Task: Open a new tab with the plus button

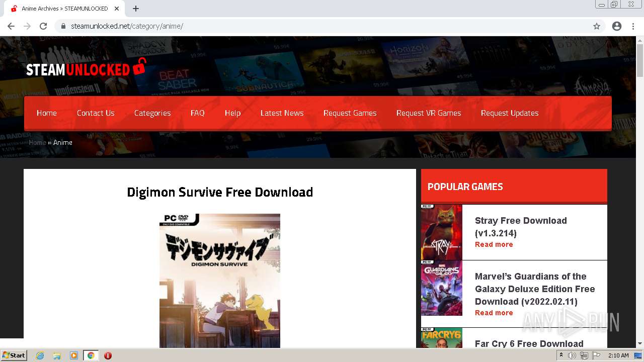Action: point(136,9)
